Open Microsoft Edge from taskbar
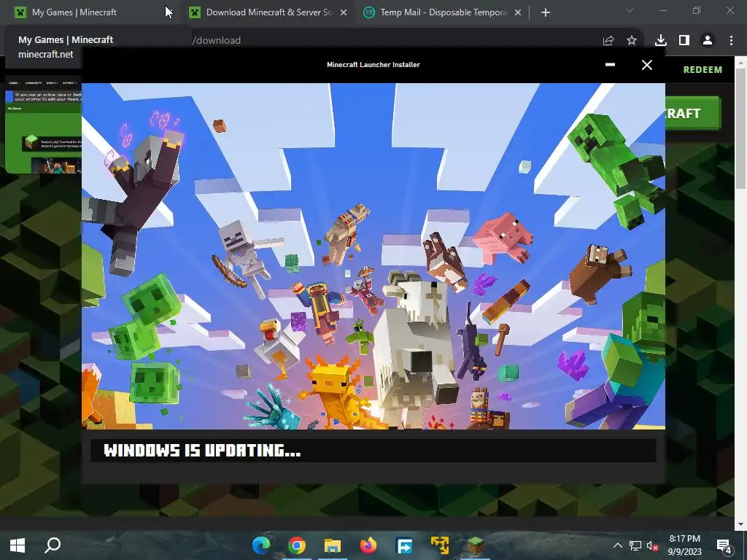 [x=261, y=545]
